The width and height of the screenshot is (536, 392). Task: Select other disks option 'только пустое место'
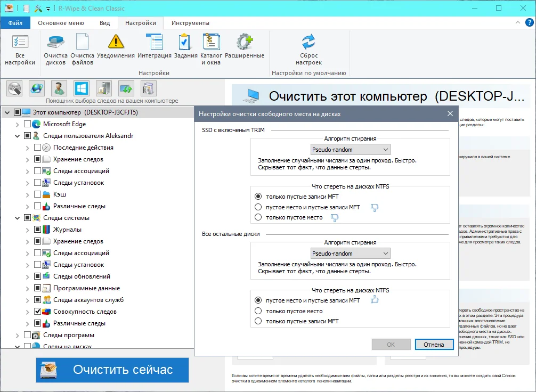[x=258, y=311]
